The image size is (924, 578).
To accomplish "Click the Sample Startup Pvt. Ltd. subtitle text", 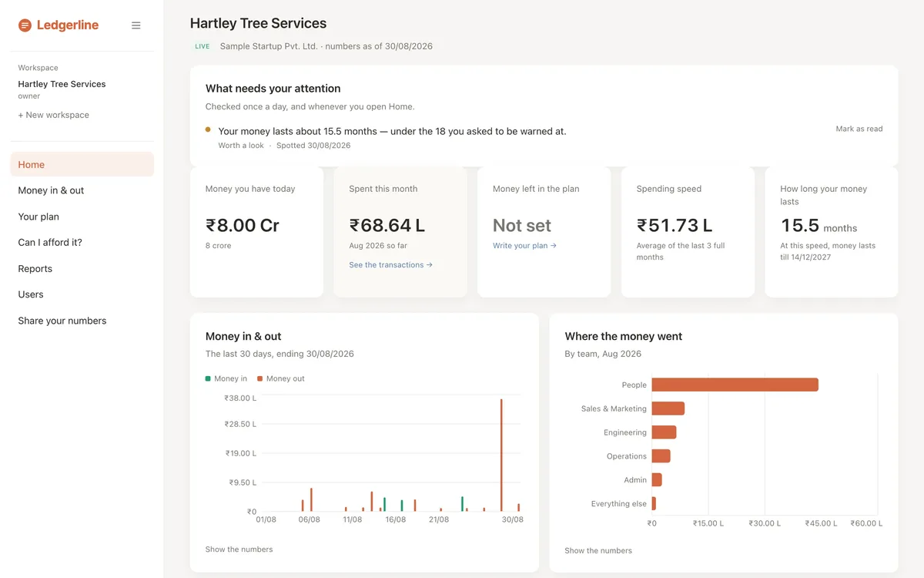I will click(269, 46).
